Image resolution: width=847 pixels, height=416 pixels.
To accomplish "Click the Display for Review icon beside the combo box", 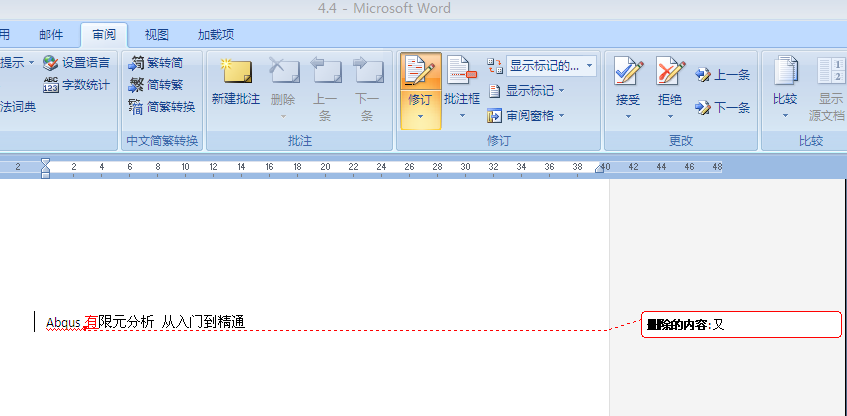I will coord(494,66).
